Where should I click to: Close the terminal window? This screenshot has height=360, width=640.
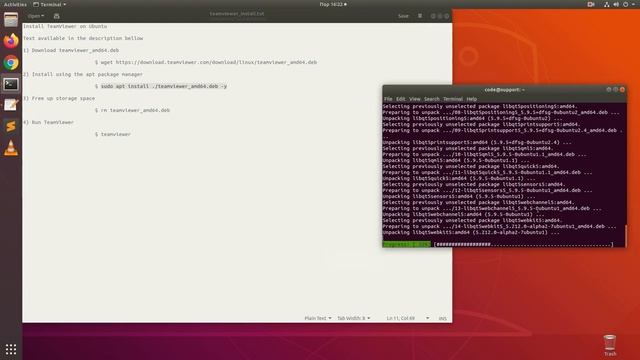pos(622,89)
